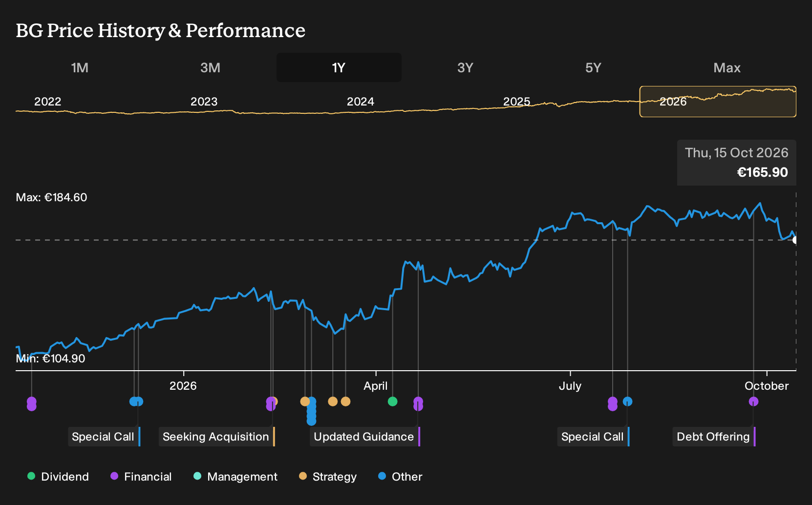The height and width of the screenshot is (505, 812).
Task: Select the 3M time range tab
Action: click(210, 67)
